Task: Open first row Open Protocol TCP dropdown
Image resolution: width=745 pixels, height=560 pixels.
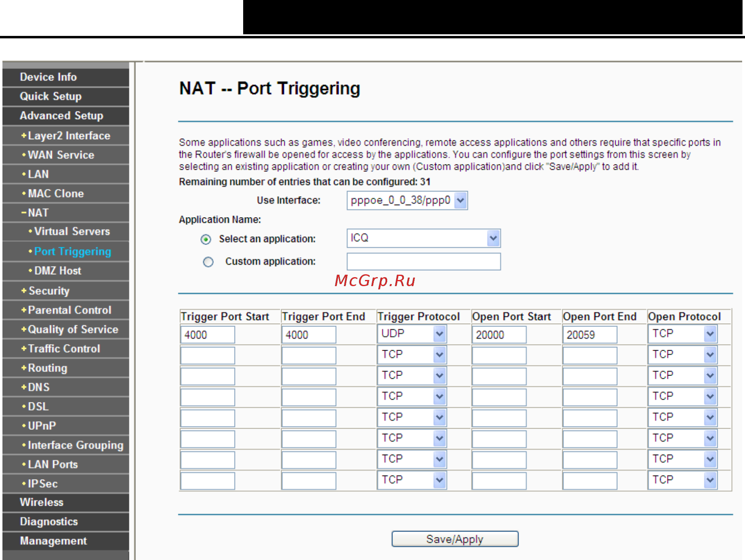Action: click(683, 334)
